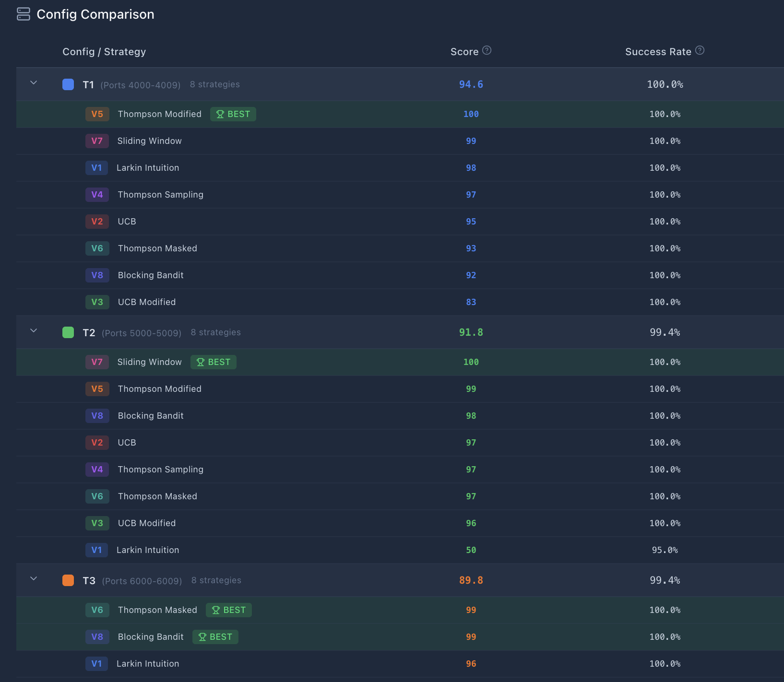Collapse the T1 config group
This screenshot has height=682, width=784.
tap(34, 82)
